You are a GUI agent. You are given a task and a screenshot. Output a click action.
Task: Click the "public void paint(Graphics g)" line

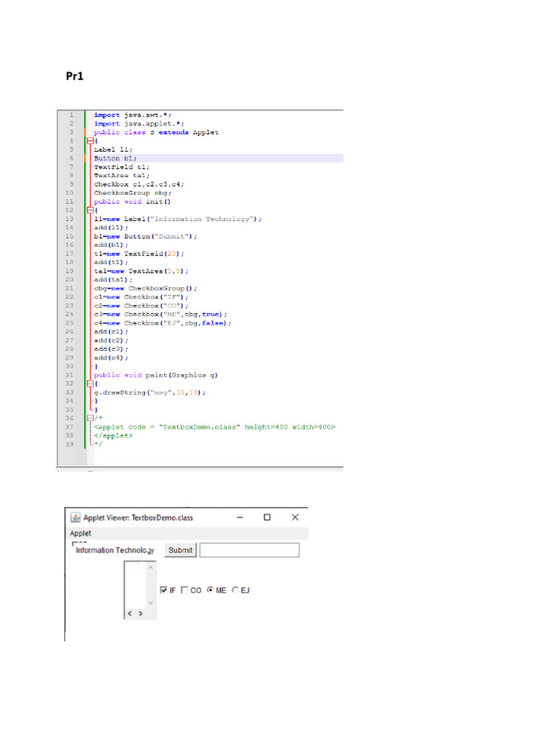point(156,375)
